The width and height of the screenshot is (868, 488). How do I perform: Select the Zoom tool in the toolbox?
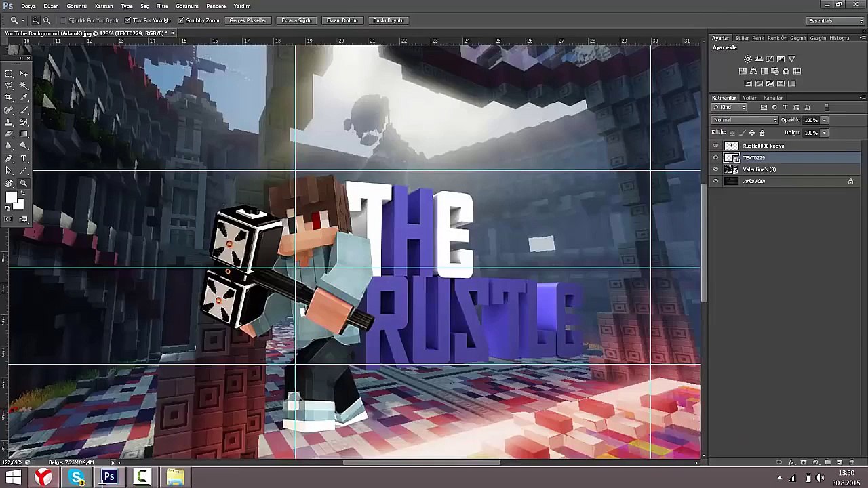(x=24, y=183)
